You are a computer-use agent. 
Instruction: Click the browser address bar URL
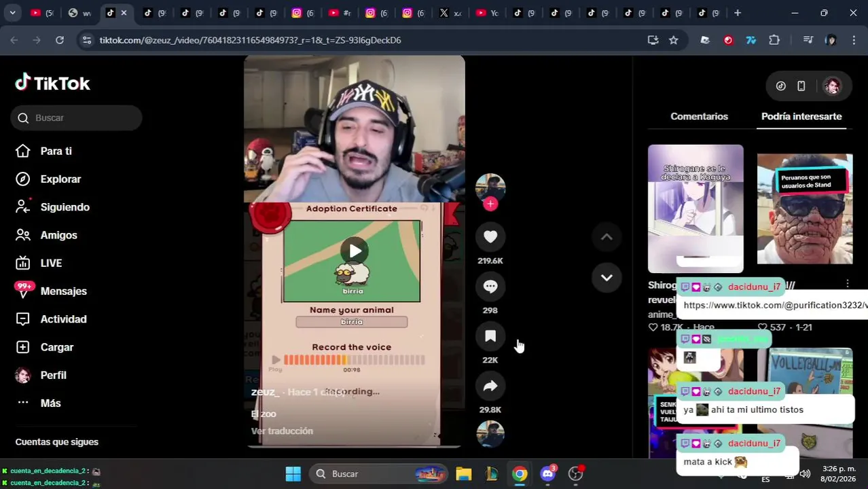pos(250,40)
